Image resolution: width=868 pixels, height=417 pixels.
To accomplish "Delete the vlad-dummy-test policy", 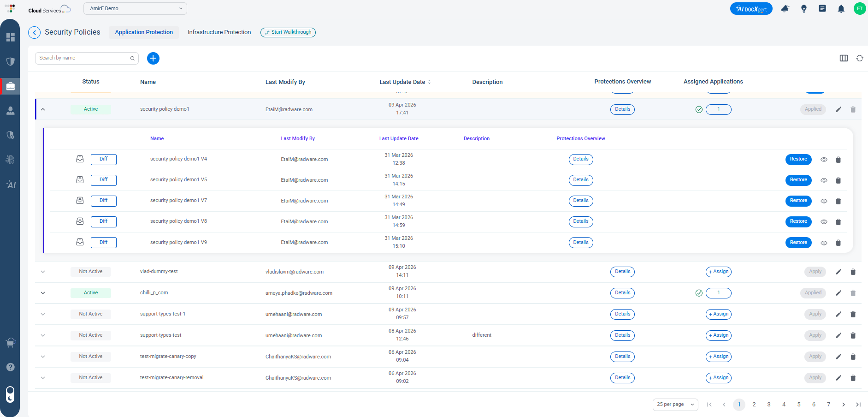I will (853, 272).
